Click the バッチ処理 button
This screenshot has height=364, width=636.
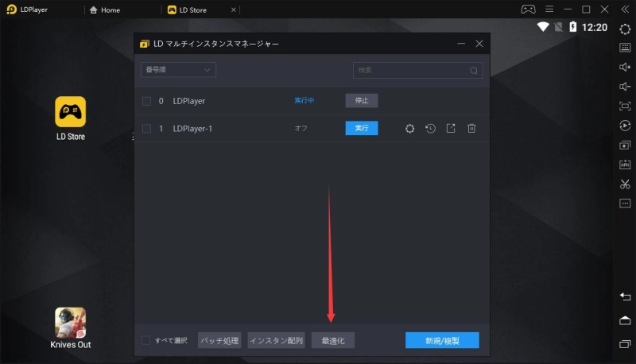219,340
